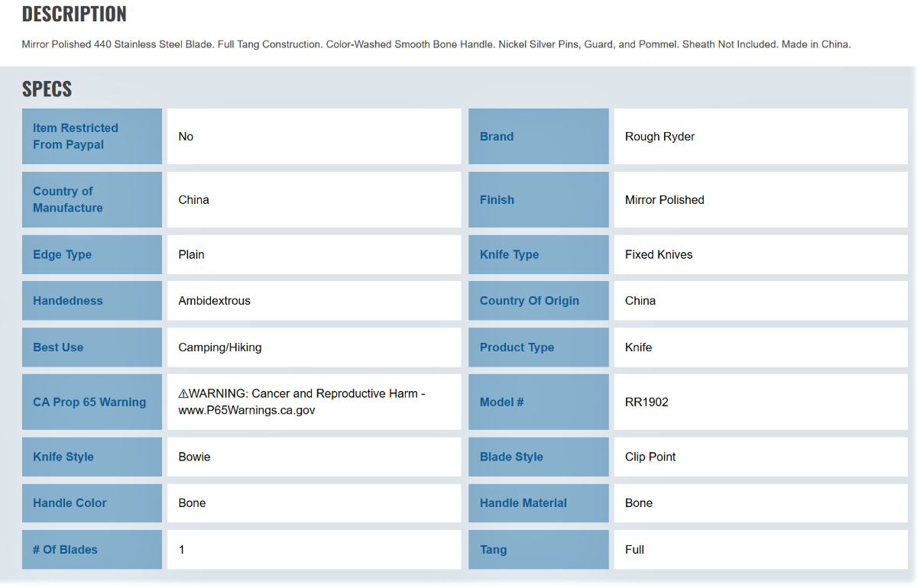This screenshot has height=588, width=917.
Task: Click 'China' in the Country Of Origin row
Action: pos(640,301)
